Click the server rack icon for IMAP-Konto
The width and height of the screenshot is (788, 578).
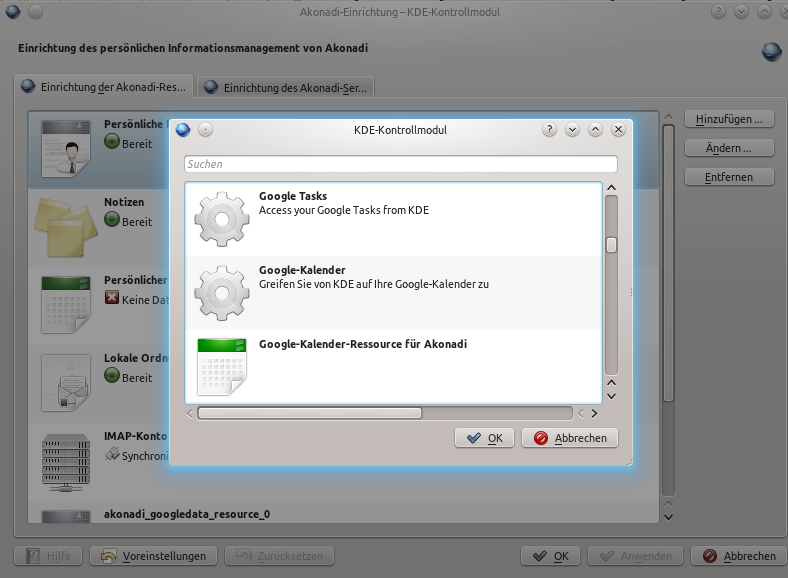tap(66, 462)
